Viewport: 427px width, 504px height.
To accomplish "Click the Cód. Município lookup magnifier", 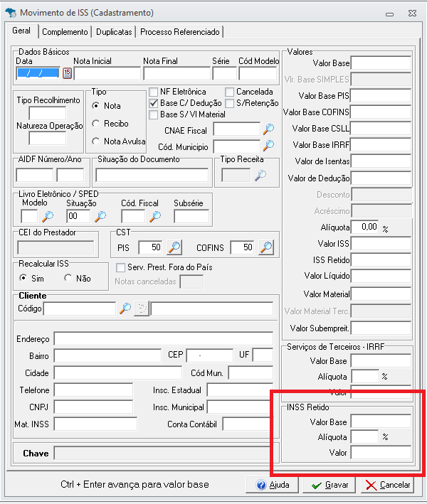I will click(268, 146).
